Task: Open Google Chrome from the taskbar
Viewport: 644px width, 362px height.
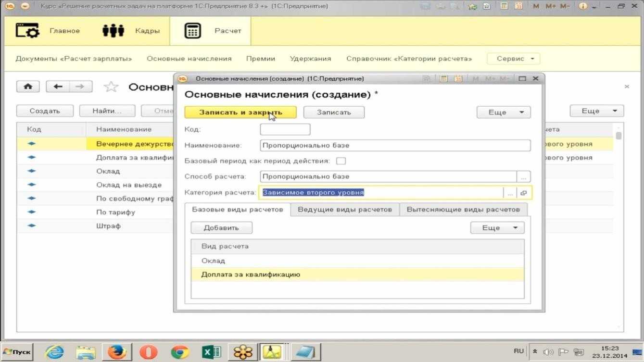Action: tap(180, 352)
